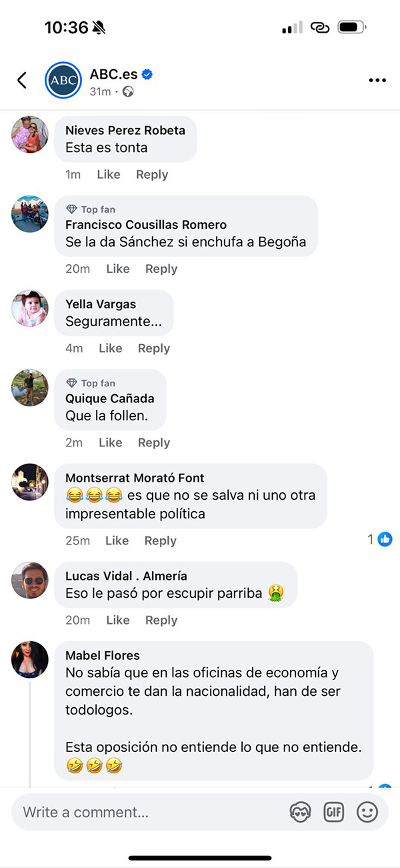Open the avatar sticker picker icon
The width and height of the screenshot is (400, 868).
(x=301, y=812)
